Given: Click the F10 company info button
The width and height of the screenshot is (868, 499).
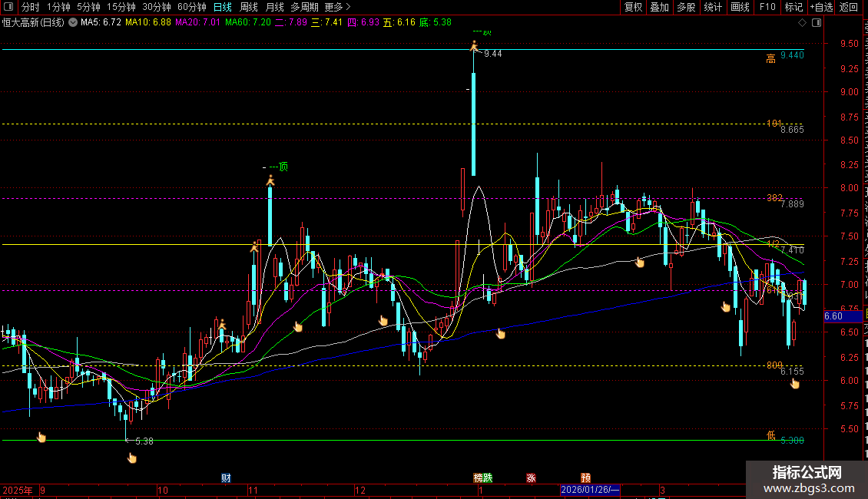Looking at the screenshot, I should point(767,7).
